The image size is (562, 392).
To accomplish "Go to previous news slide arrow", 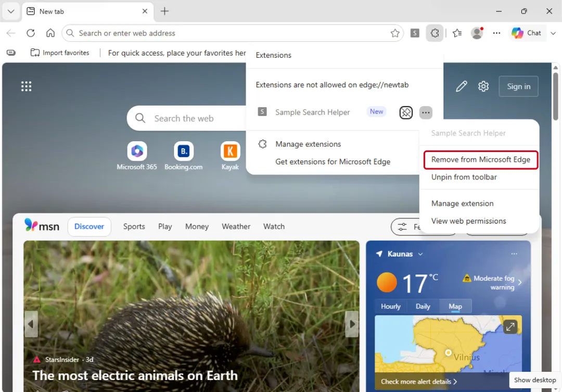I will [x=31, y=324].
